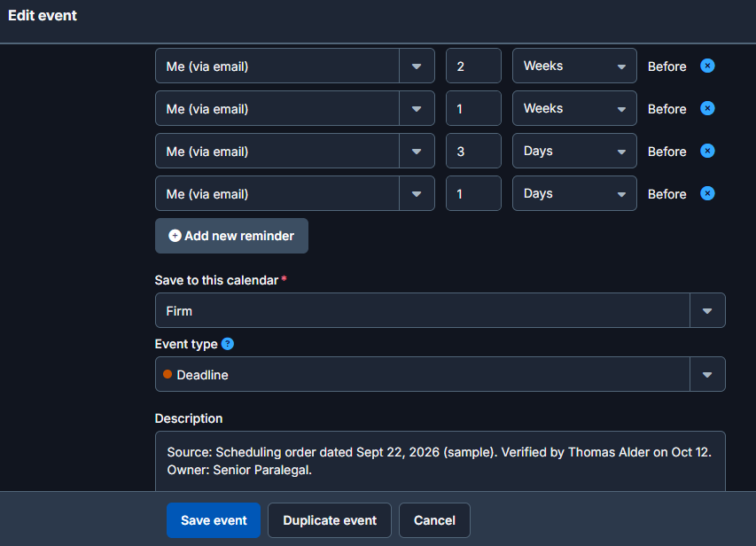The image size is (756, 546).
Task: Remove the 1 Days Before reminder
Action: coord(707,193)
